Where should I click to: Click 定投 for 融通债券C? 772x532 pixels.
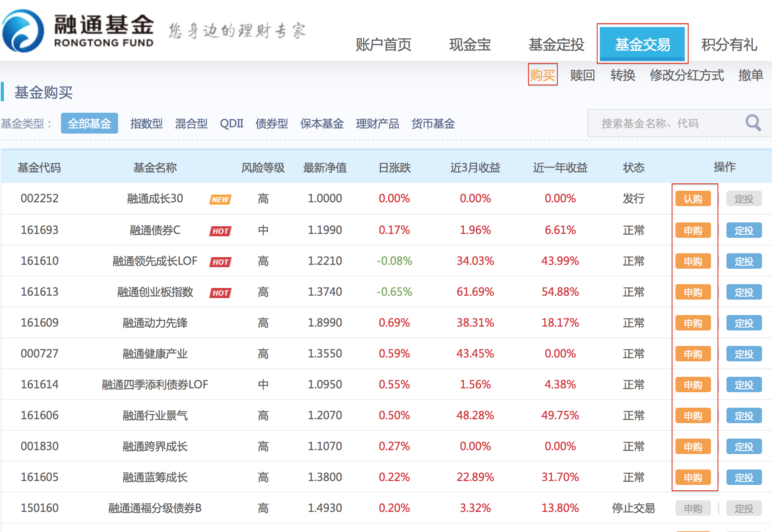[x=744, y=230]
